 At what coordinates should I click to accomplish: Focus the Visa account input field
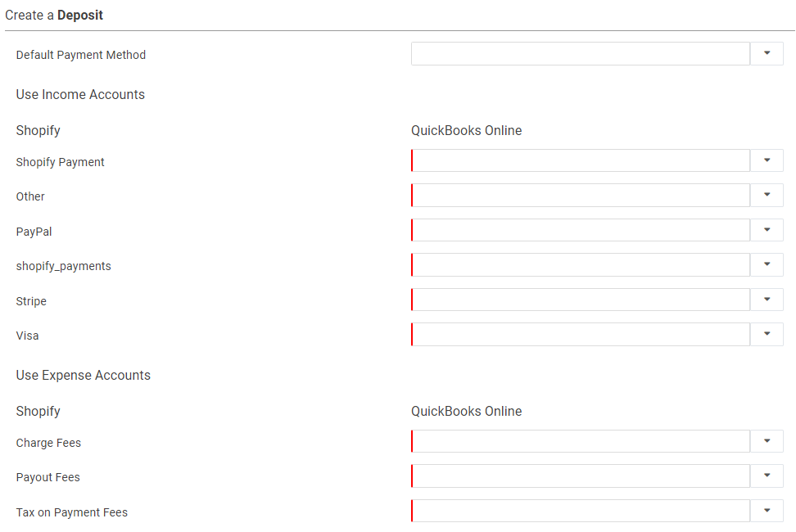(581, 334)
